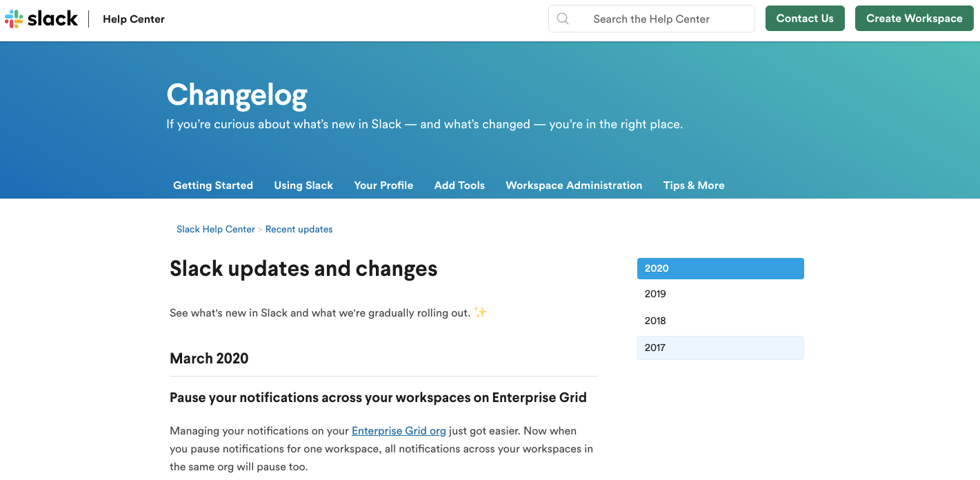Open the Recent updates breadcrumb link
This screenshot has width=980, height=480.
[299, 229]
